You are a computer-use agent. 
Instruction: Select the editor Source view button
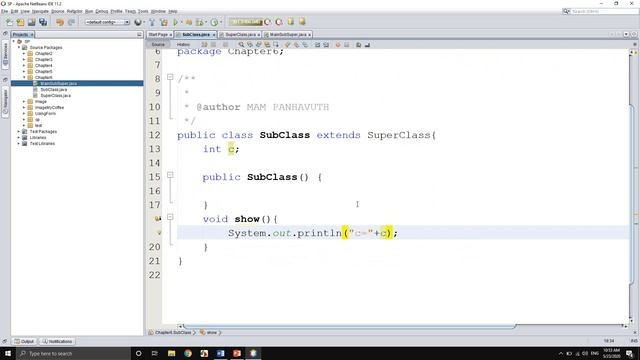(158, 44)
